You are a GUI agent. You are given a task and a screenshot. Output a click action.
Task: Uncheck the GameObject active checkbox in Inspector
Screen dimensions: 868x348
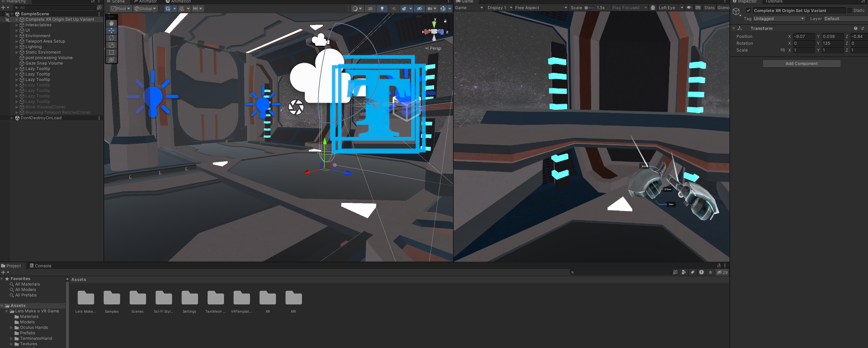(748, 10)
